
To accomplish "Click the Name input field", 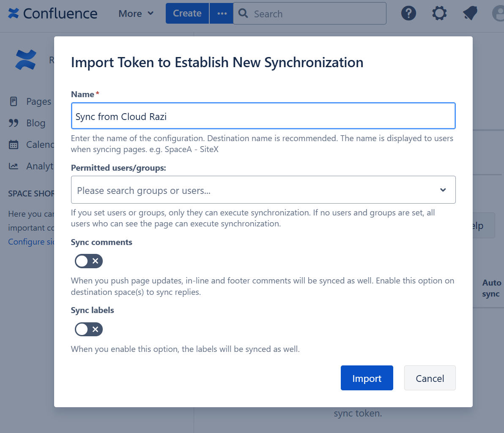I will click(x=263, y=116).
